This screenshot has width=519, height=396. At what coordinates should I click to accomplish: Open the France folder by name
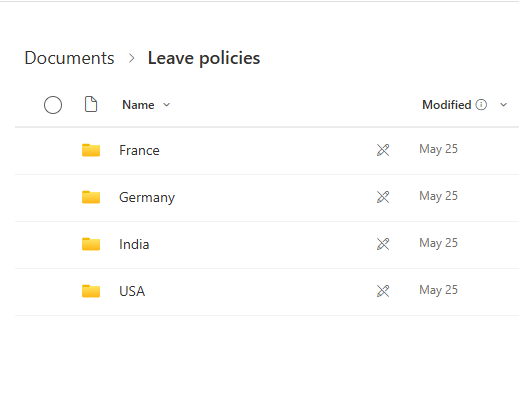pos(139,150)
